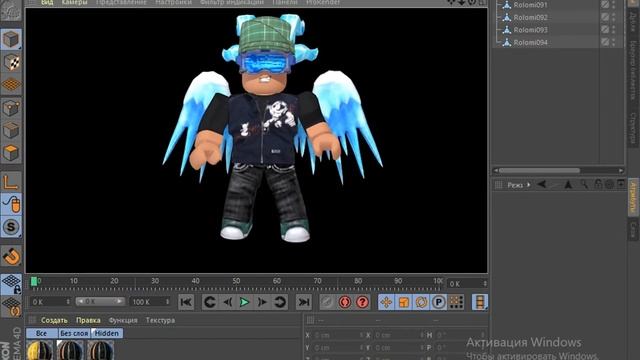Toggle visibility dots for Rolomi094
640x360 pixels.
pos(614,42)
